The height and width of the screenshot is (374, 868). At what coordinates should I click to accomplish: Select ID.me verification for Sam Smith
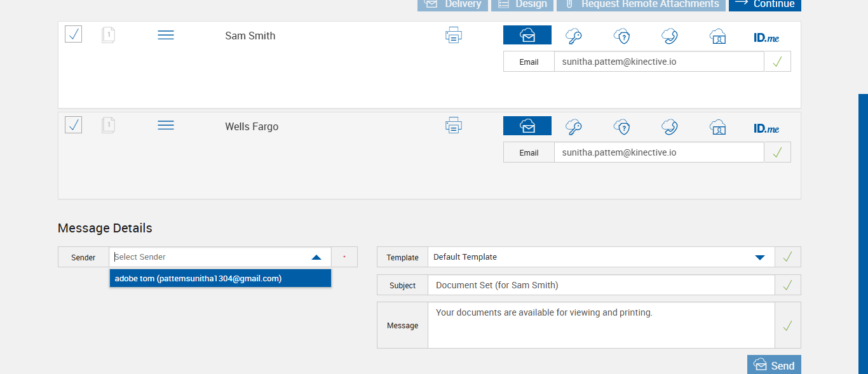tap(766, 37)
